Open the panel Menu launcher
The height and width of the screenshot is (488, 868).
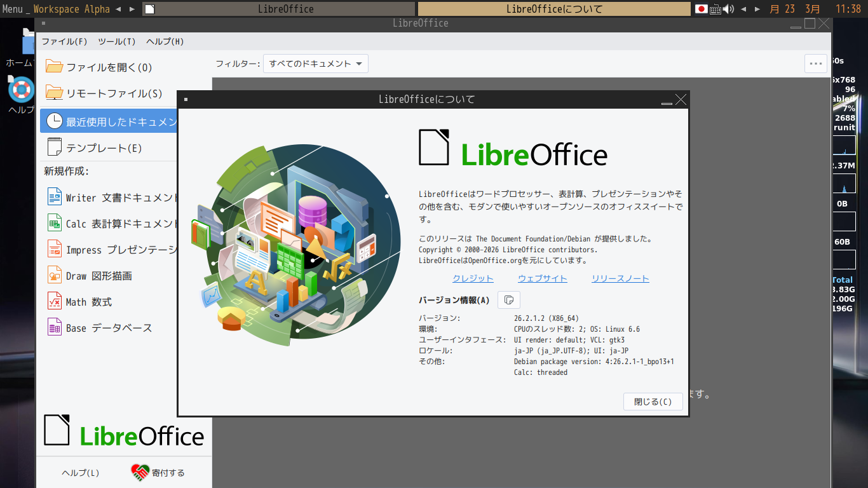tap(13, 9)
